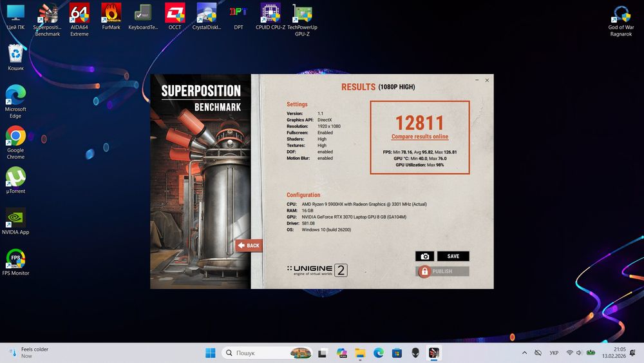
Task: Launch AIDA64 Extreme from desktop
Action: coord(79,20)
